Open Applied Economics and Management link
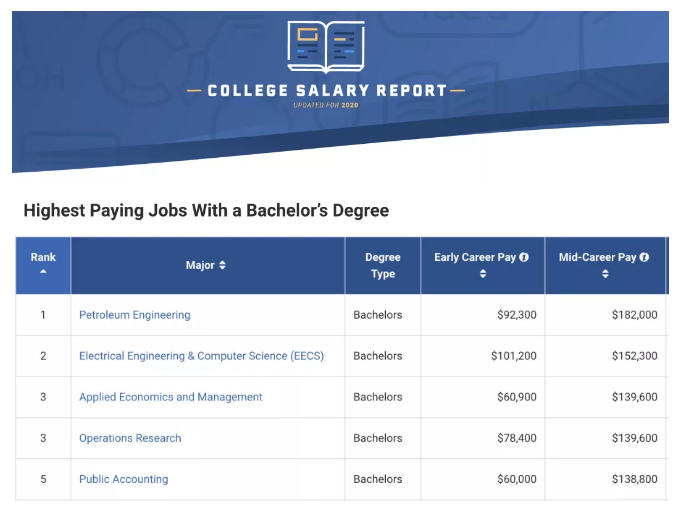 (x=171, y=397)
